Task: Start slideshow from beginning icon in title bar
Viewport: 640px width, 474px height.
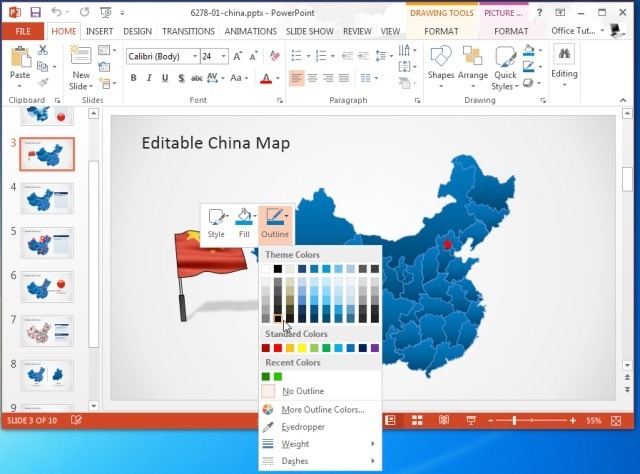Action: point(106,13)
